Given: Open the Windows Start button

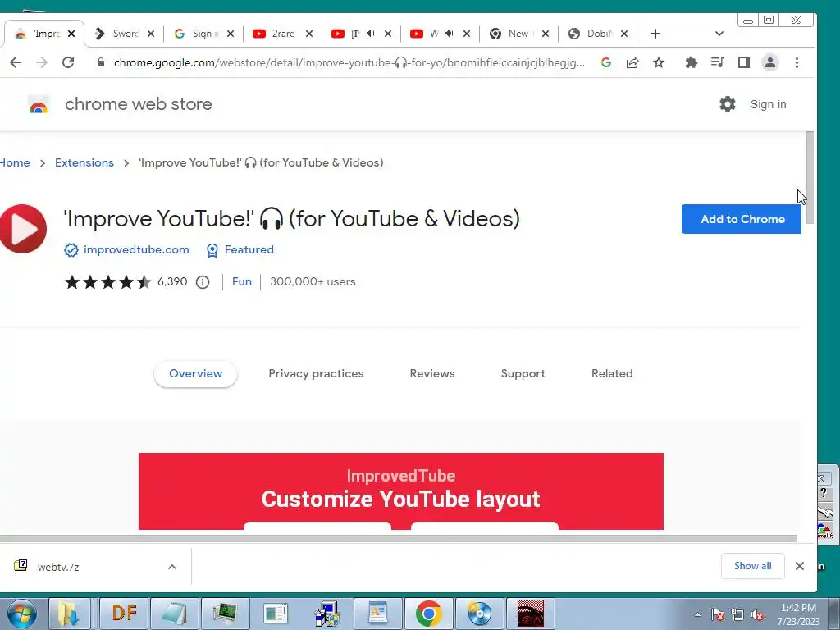Looking at the screenshot, I should (22, 614).
